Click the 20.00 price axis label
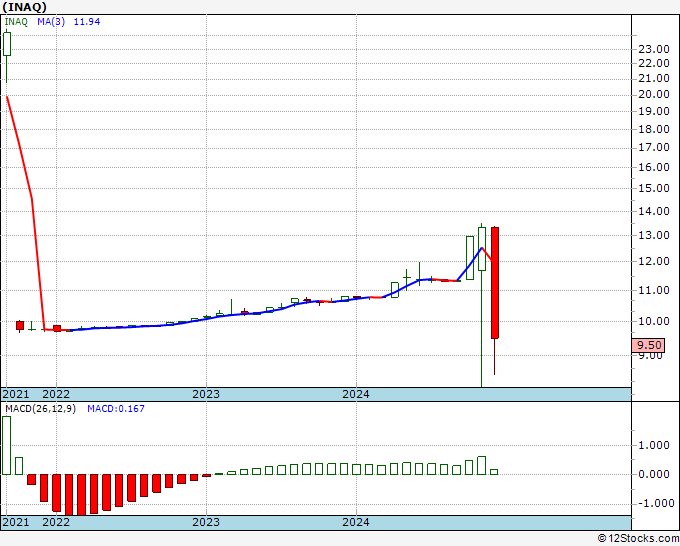680x546 pixels. (654, 94)
